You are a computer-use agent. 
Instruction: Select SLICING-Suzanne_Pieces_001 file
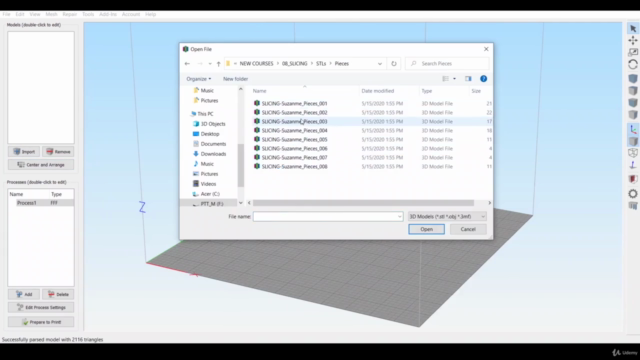pos(294,104)
